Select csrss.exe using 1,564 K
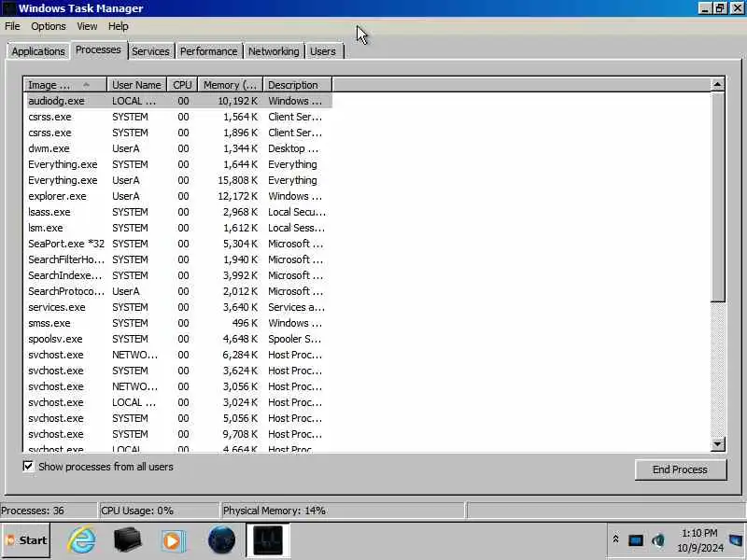This screenshot has height=560, width=747. pos(177,117)
